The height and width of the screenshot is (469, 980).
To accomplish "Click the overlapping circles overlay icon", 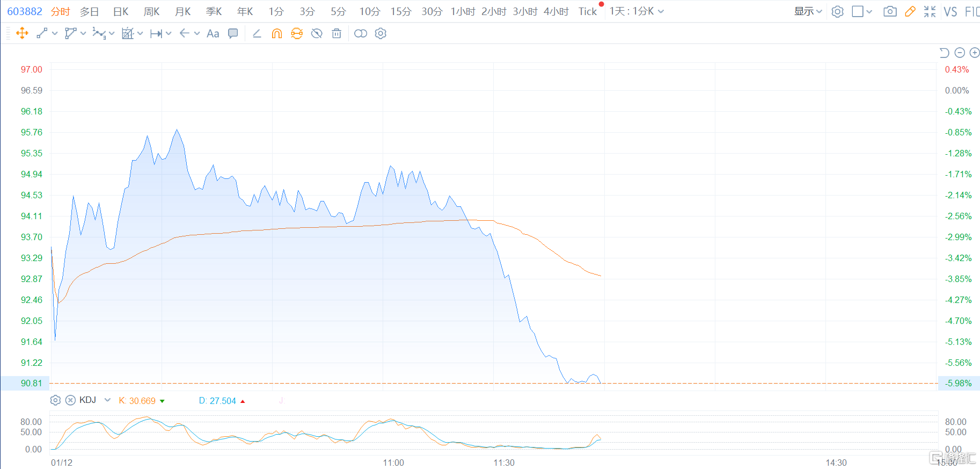I will pyautogui.click(x=361, y=33).
